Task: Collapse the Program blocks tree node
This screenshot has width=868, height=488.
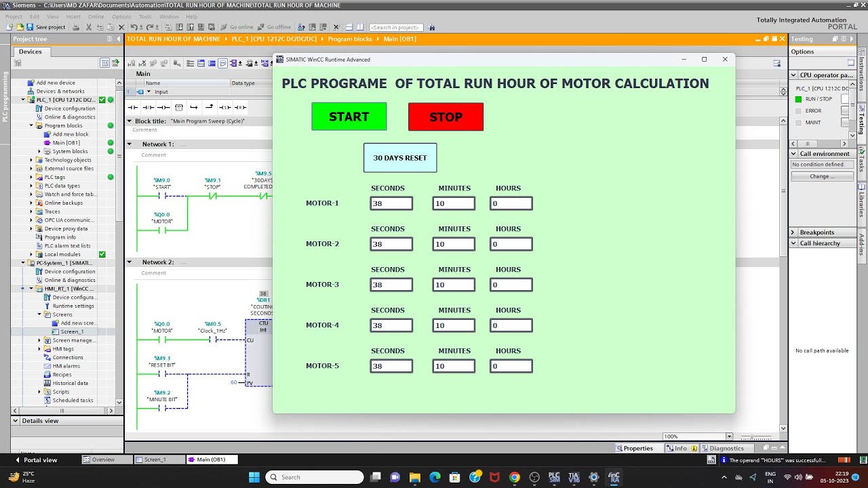Action: click(31, 125)
